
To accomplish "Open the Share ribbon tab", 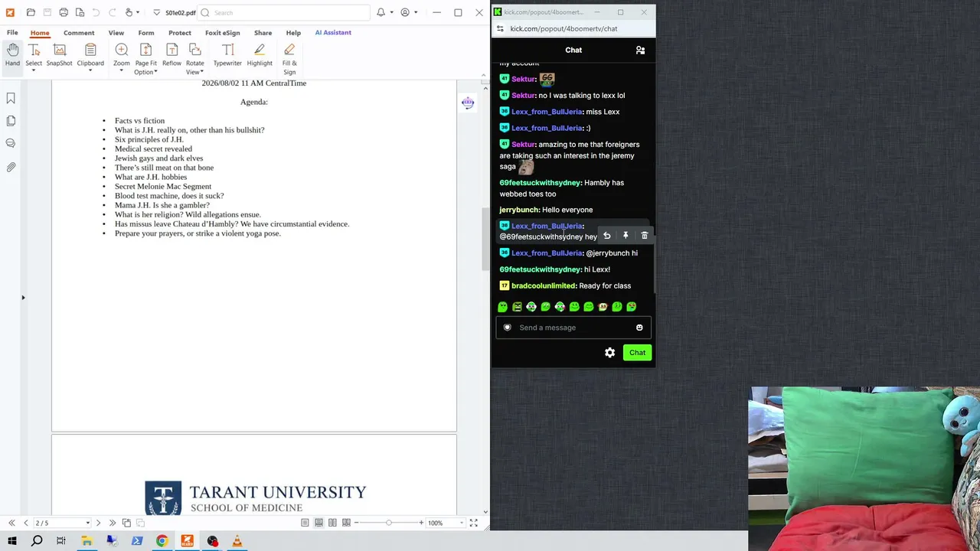I will coord(263,33).
